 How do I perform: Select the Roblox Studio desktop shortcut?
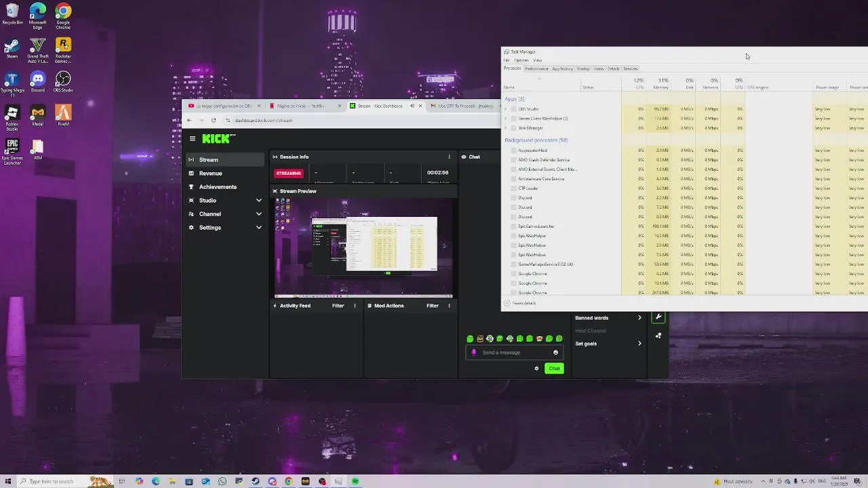point(12,118)
